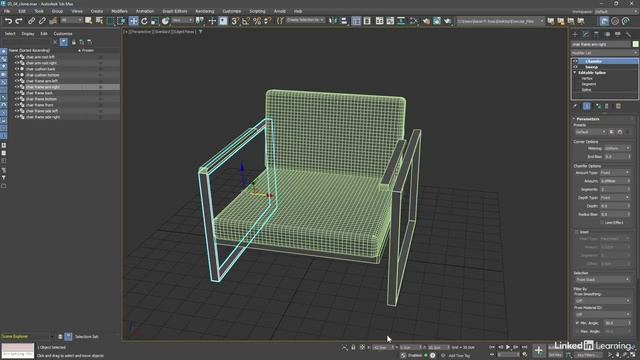Choose the Rectangular Selection Region tool

110,21
